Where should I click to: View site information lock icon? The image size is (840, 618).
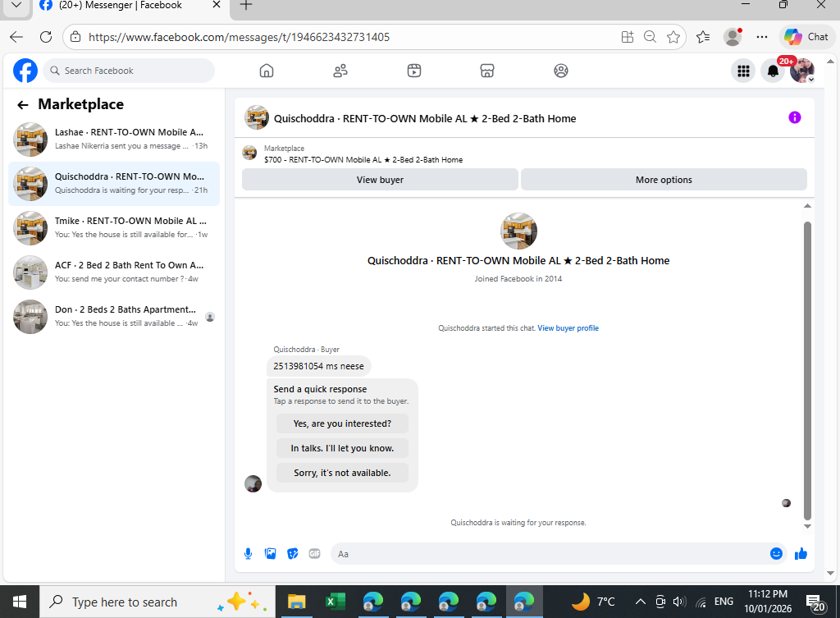coord(75,37)
